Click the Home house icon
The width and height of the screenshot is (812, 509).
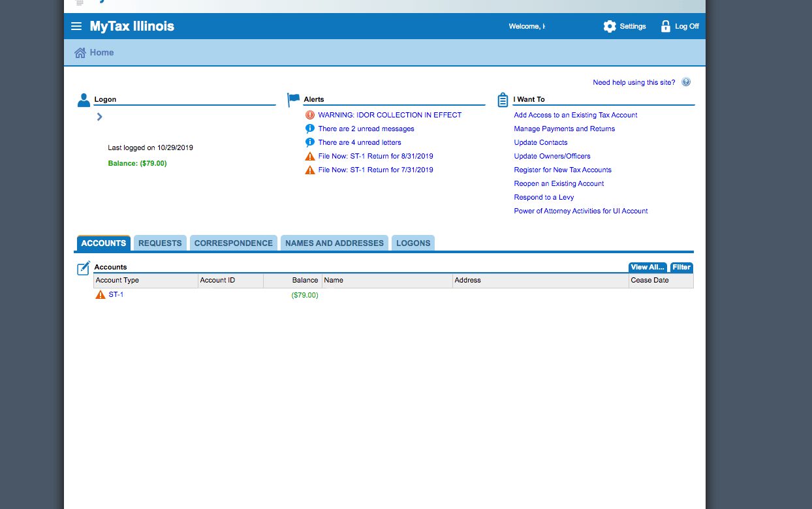pyautogui.click(x=80, y=53)
